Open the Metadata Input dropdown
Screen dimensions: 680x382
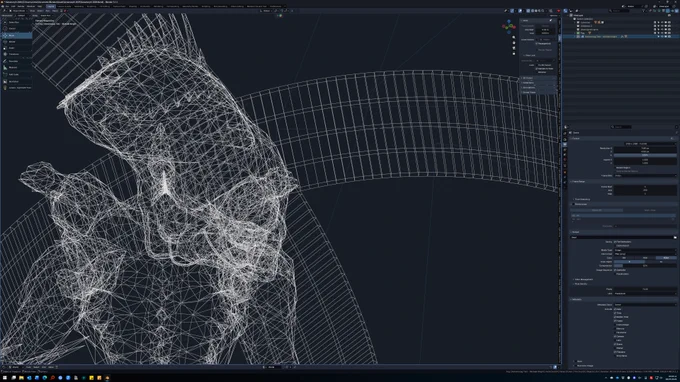tap(645, 305)
